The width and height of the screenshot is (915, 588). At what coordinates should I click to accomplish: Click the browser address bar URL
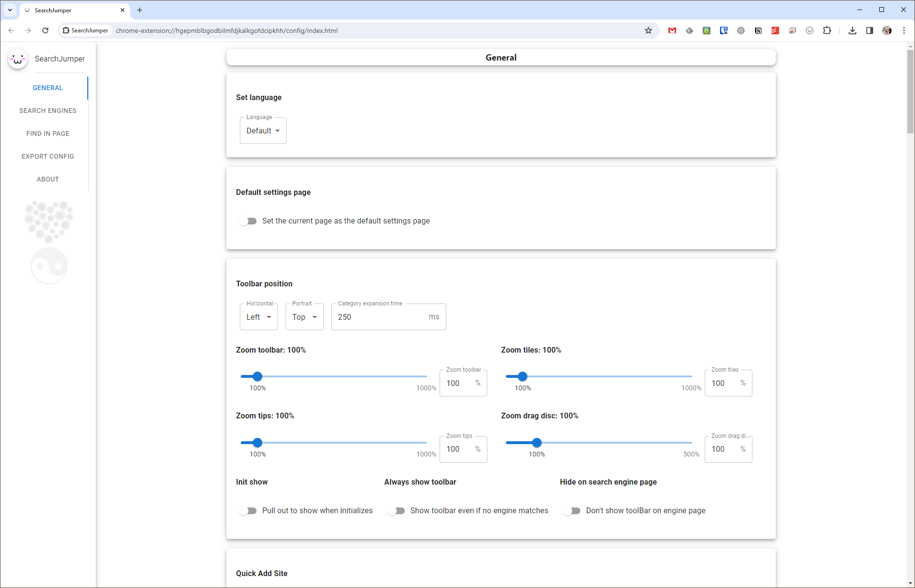(226, 30)
